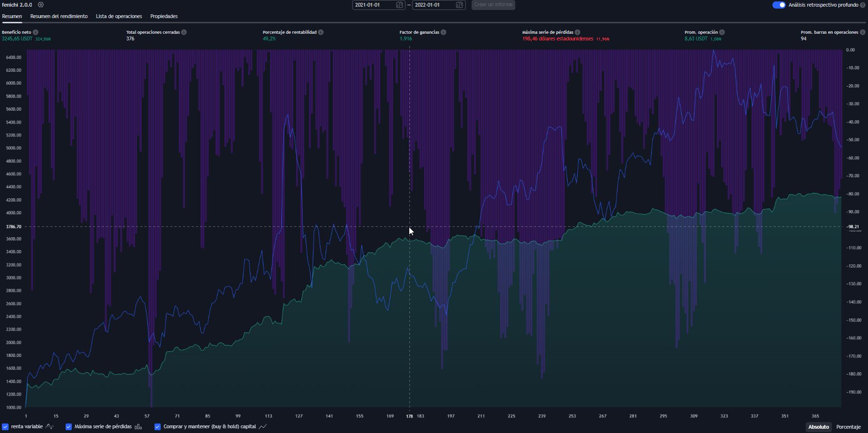Click profit factor value 1.916
Viewport: 868px width, 433px height.
[405, 39]
